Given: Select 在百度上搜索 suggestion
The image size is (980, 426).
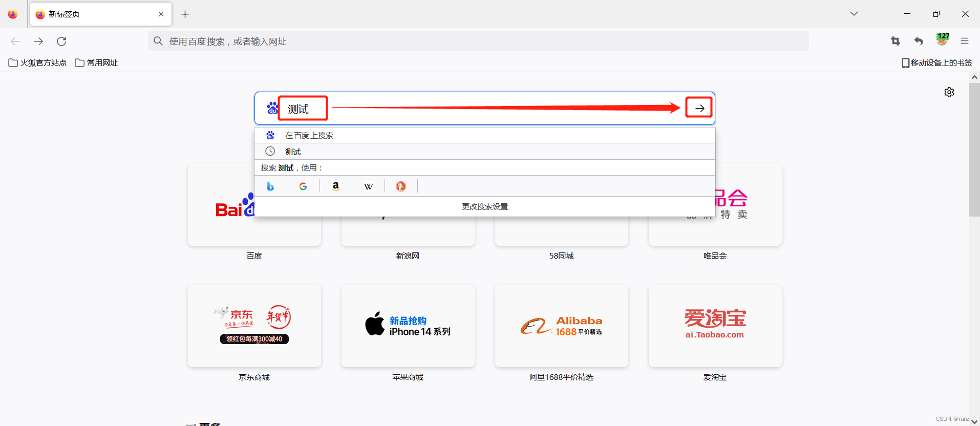Looking at the screenshot, I should click(x=485, y=135).
